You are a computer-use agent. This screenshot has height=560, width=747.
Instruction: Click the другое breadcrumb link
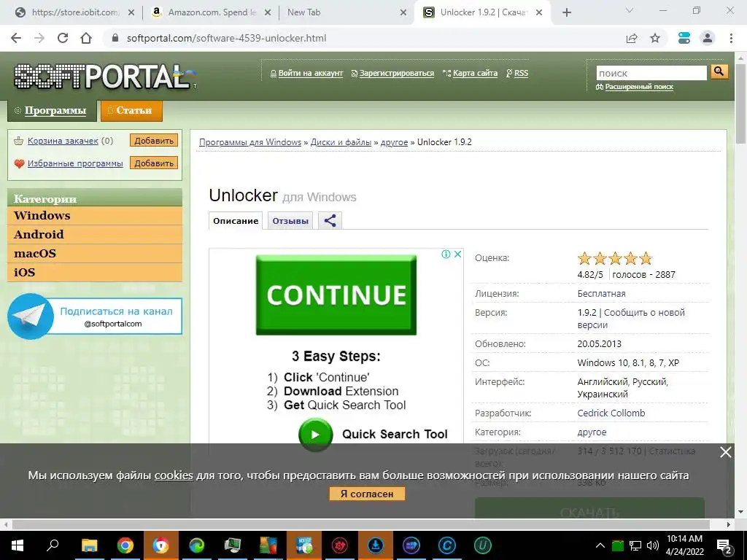point(395,142)
